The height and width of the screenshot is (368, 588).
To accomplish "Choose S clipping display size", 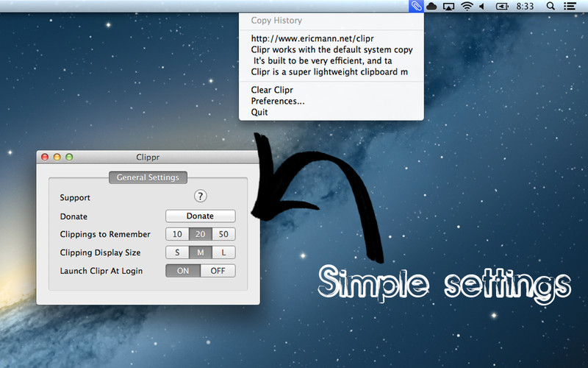I will click(x=177, y=252).
